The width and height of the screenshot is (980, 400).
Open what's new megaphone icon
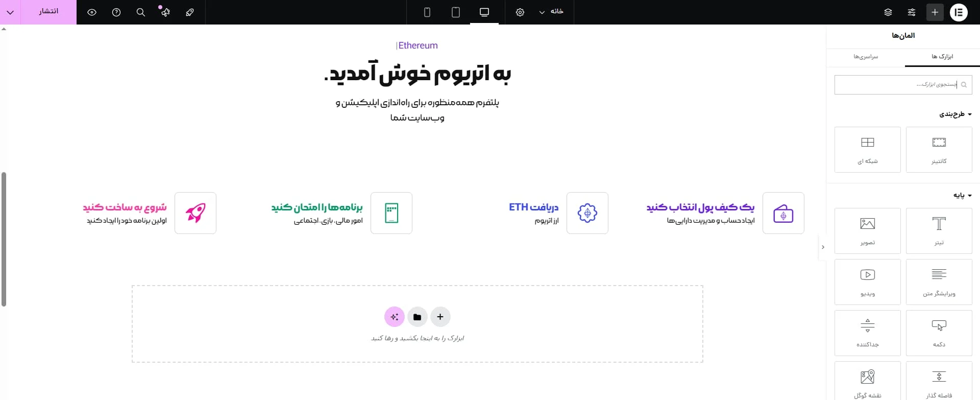point(165,12)
